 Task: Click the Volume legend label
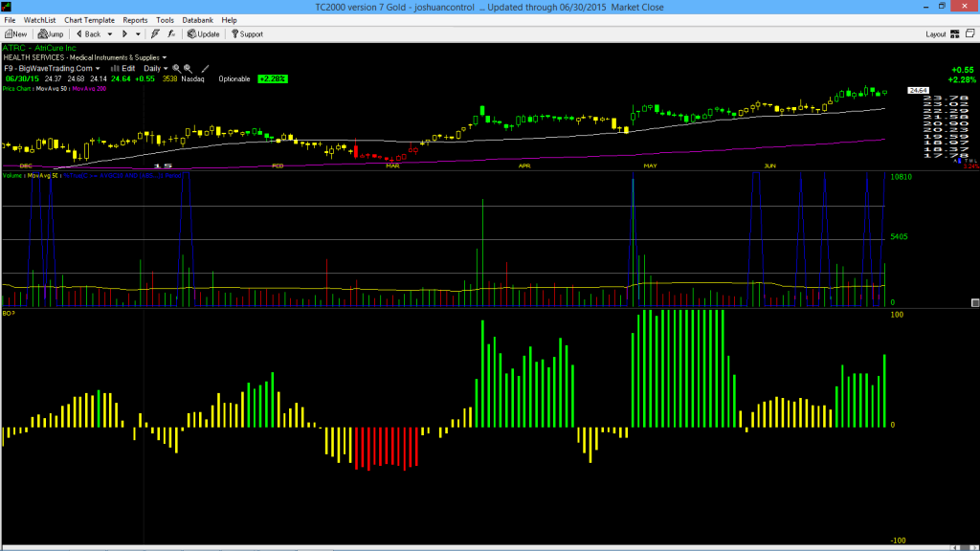coord(12,176)
